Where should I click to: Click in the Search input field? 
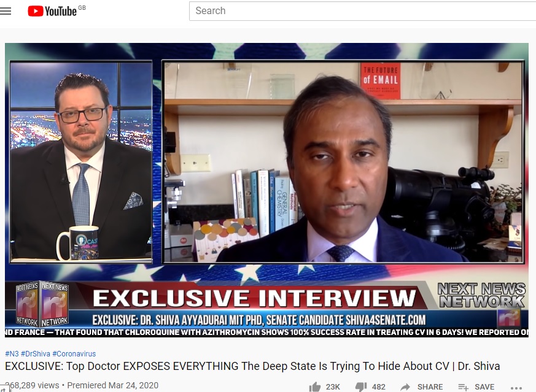click(362, 11)
